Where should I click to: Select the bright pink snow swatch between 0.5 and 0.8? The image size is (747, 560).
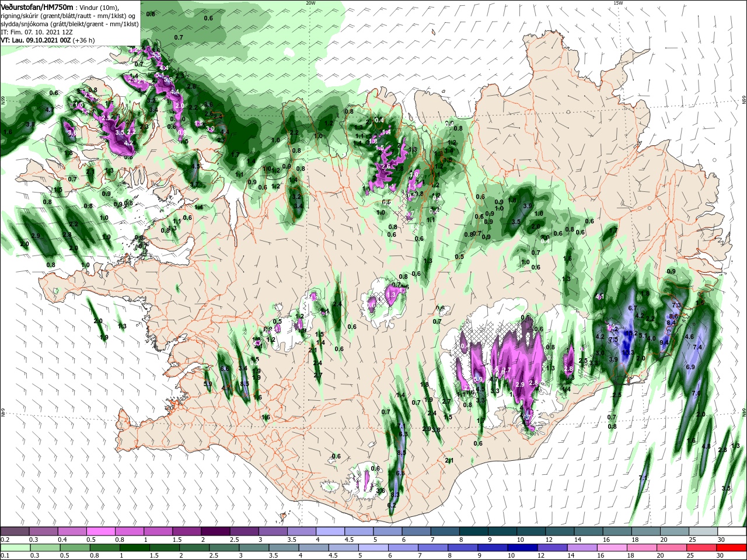pos(100,531)
